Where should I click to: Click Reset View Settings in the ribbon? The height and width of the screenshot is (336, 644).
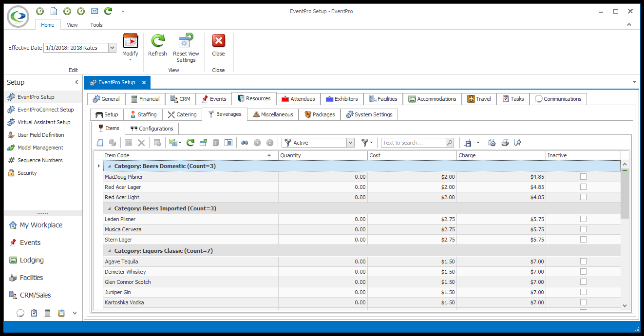(x=186, y=48)
